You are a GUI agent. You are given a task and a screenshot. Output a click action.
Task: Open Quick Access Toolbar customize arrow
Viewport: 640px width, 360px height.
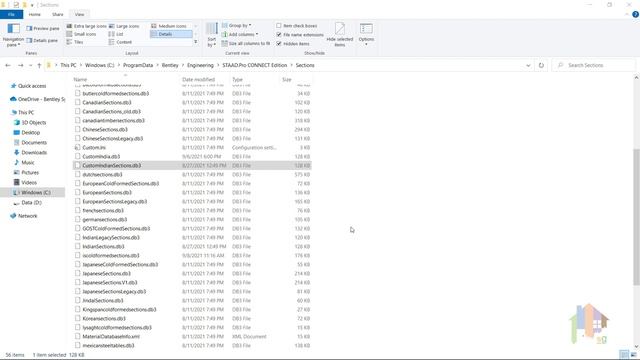point(32,5)
